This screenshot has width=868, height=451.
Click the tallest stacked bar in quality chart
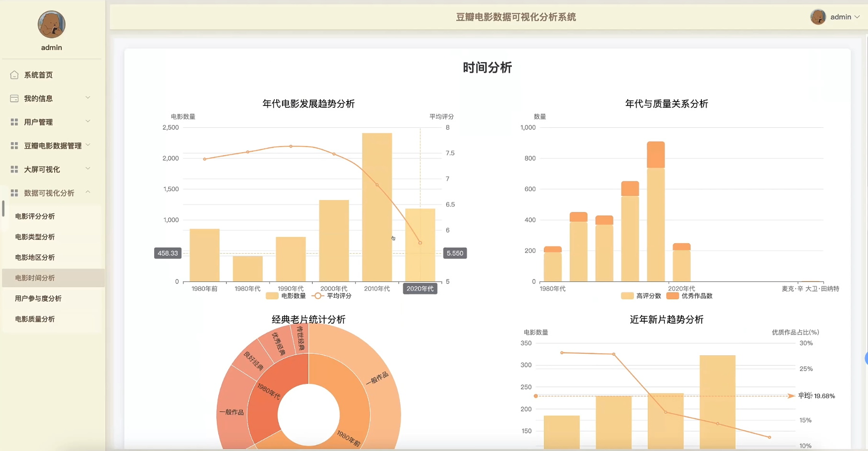[655, 212]
